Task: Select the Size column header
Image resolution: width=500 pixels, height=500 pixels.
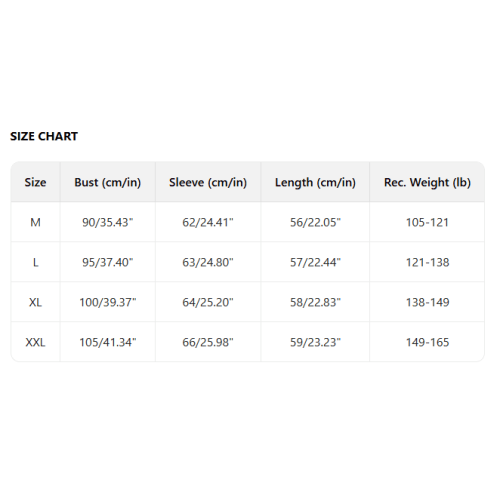Action: pos(35,182)
